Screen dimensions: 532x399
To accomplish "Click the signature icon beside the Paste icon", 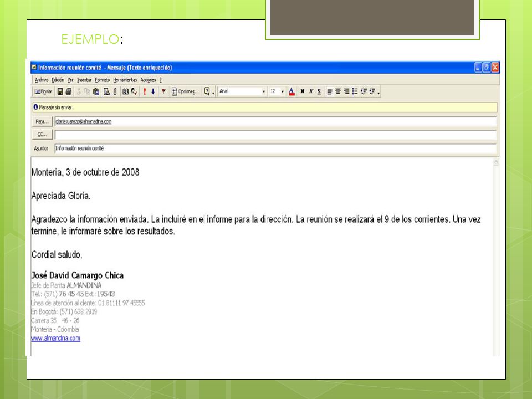I will [106, 91].
